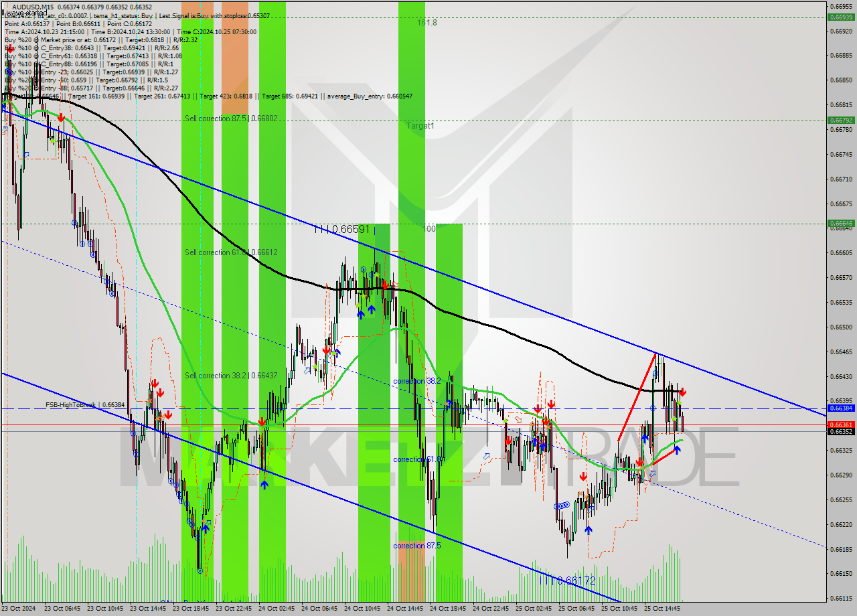Image resolution: width=857 pixels, height=616 pixels.
Task: Click 0.66430 on the price scale
Action: [x=840, y=376]
